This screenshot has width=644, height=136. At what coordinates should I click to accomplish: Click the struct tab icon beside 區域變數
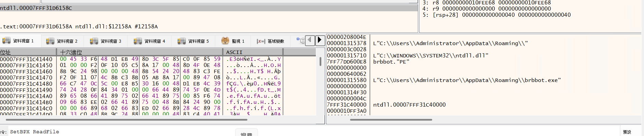point(300,41)
